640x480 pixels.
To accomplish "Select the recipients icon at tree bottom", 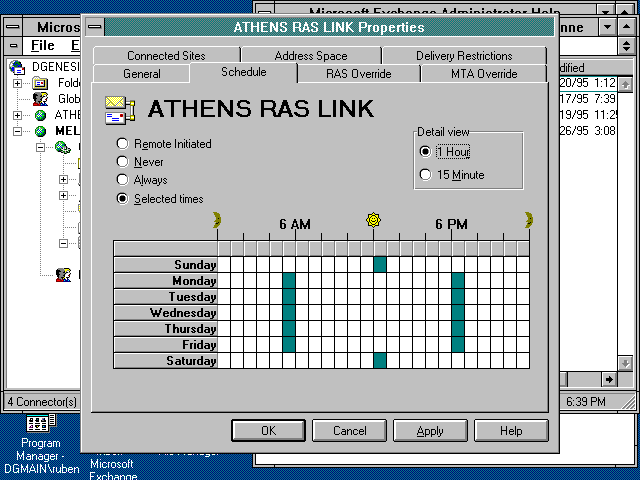I will (63, 275).
